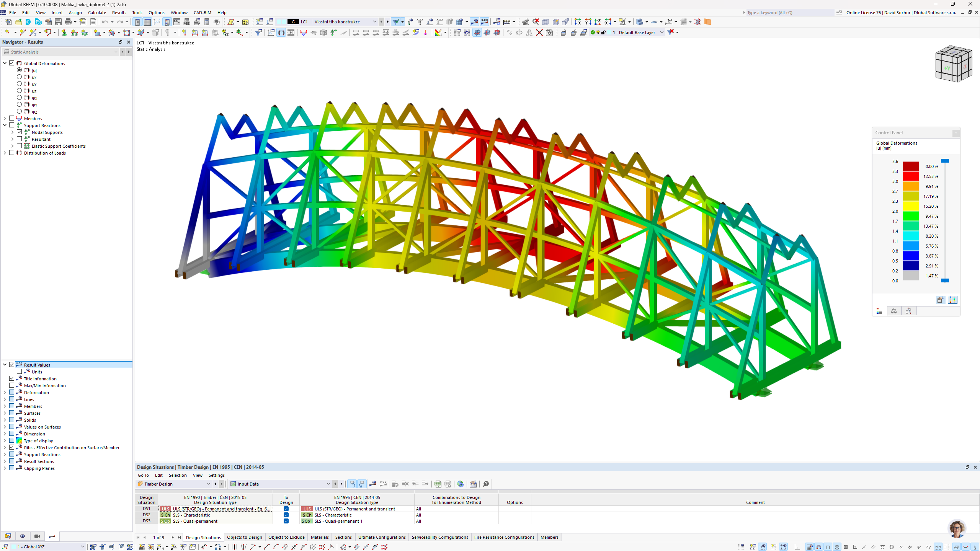
Task: Check the Max/Min Information checkbox
Action: 12,385
